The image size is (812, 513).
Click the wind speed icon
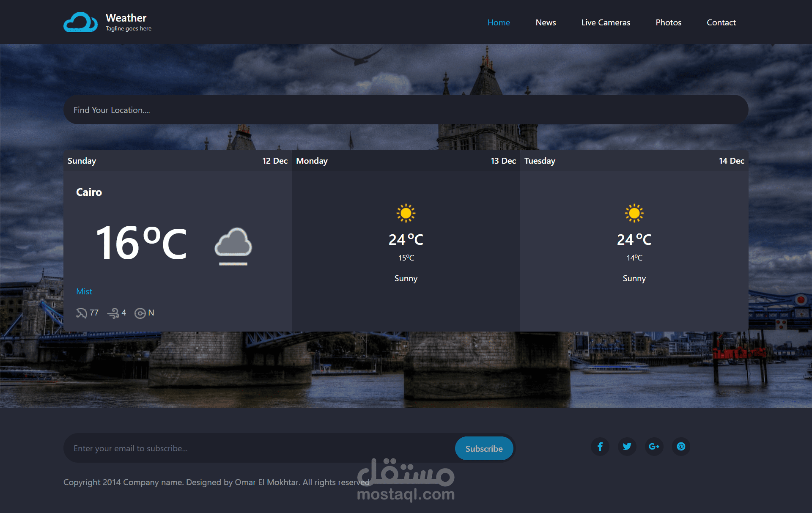113,313
